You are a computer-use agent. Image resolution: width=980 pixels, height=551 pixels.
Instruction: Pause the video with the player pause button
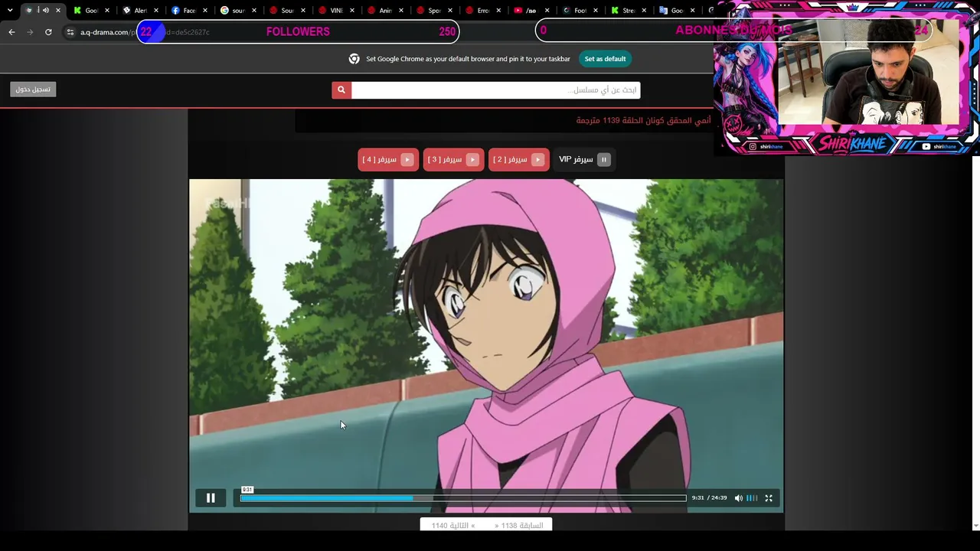[x=211, y=498]
